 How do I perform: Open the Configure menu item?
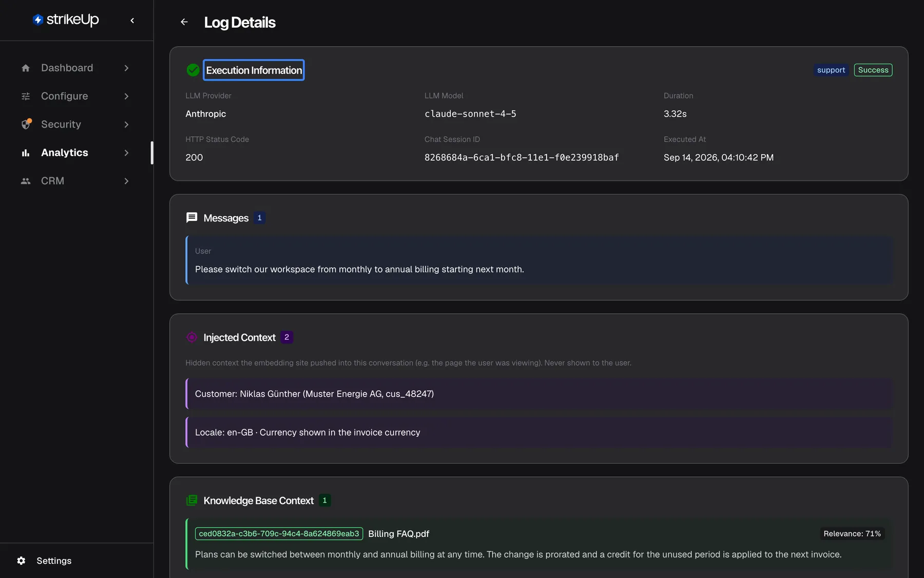point(76,96)
